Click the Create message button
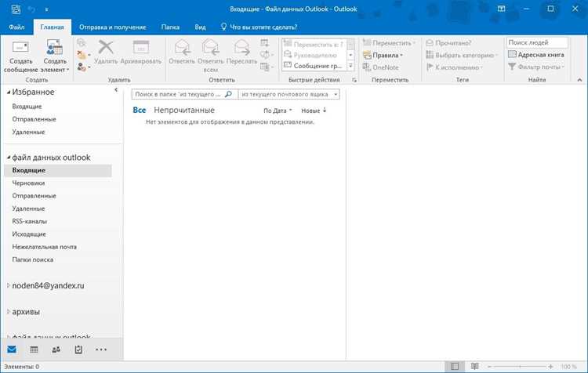Viewport: 588px width, 373px height. tap(20, 56)
